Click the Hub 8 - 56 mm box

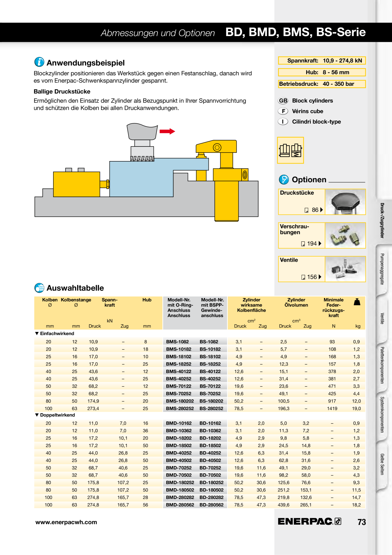point(322,72)
